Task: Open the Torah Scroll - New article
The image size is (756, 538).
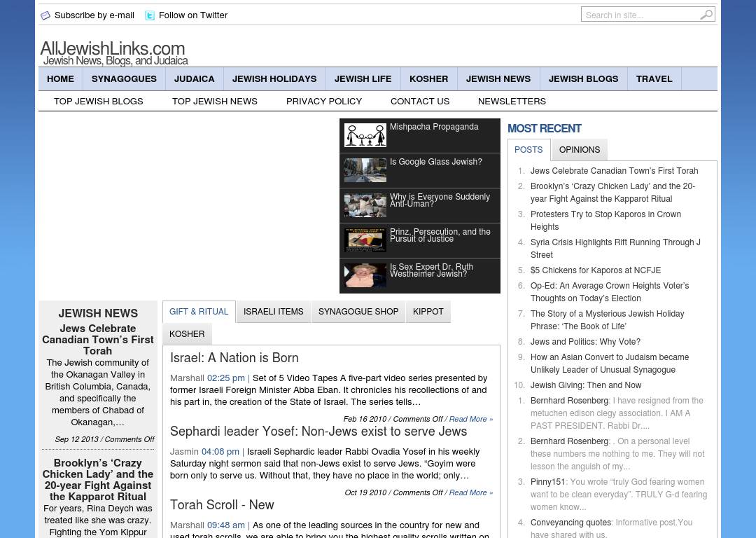Action: (x=222, y=504)
